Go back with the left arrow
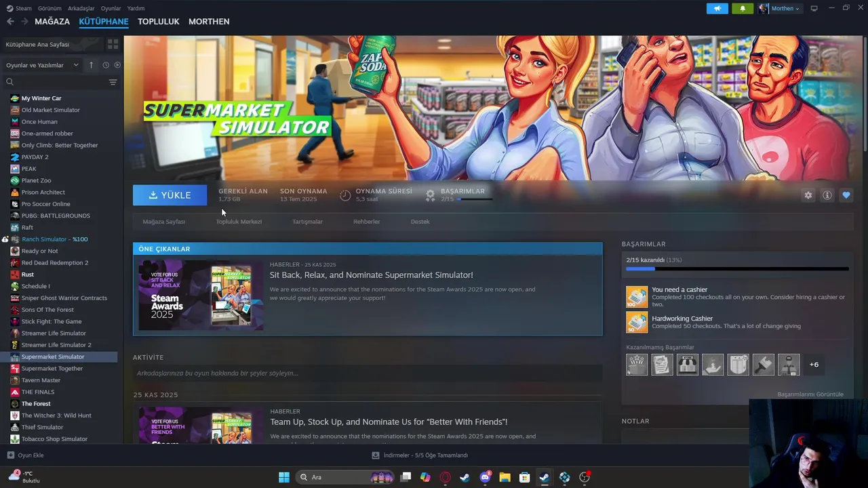Screen dimensions: 868x488 pyautogui.click(x=10, y=22)
